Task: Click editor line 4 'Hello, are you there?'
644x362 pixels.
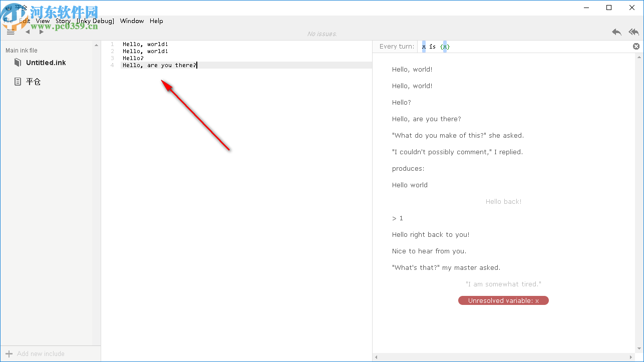Action: tap(160, 65)
